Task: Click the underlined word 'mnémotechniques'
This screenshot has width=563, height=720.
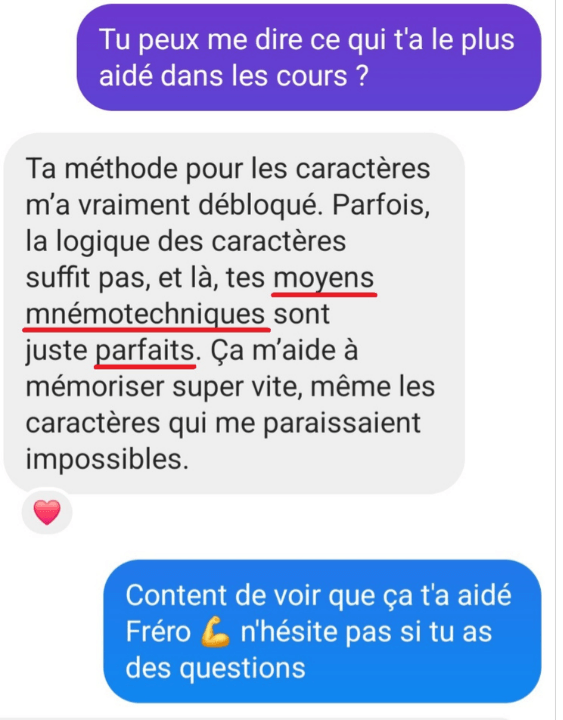Action: [x=146, y=315]
